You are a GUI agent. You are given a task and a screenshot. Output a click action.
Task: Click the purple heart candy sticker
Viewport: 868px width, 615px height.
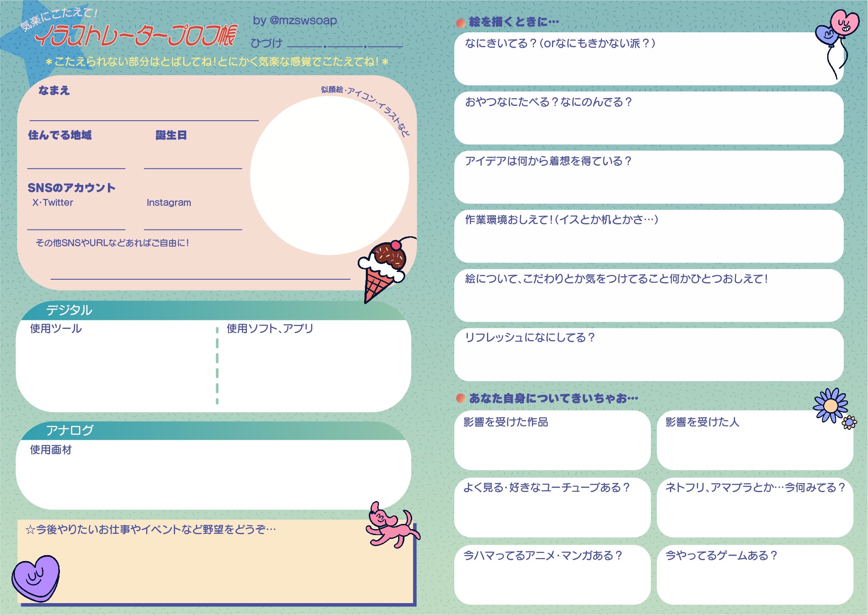(x=36, y=578)
